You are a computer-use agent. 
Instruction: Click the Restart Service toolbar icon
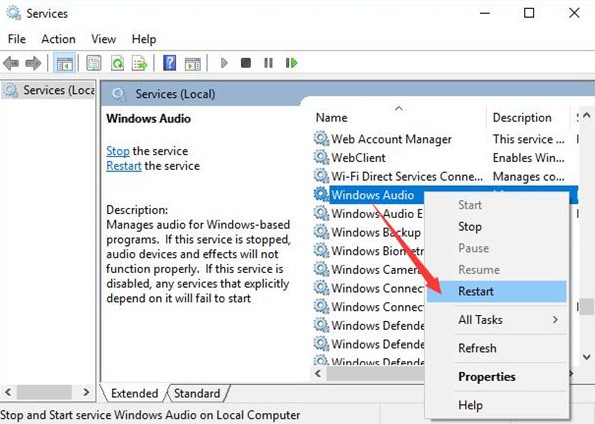[x=291, y=63]
